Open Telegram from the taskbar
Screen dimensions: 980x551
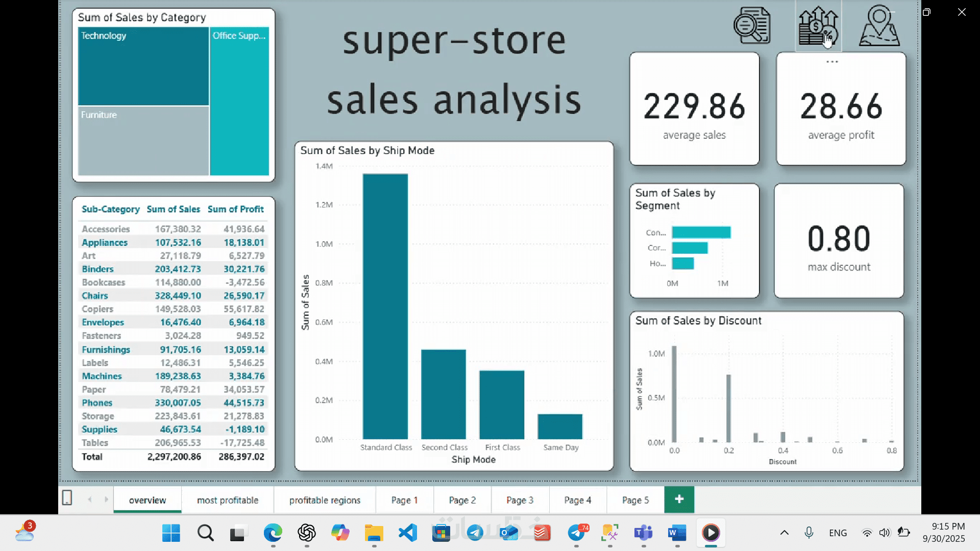coord(475,533)
